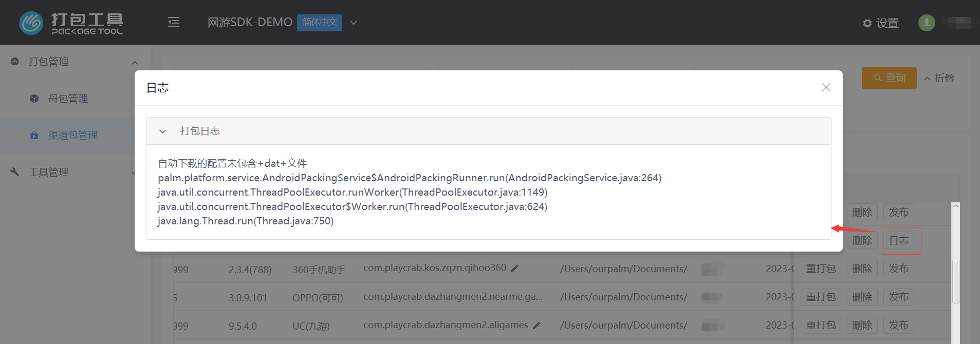Click 重打包 for the OPPO(可可) row
This screenshot has width=980, height=344.
click(x=821, y=297)
